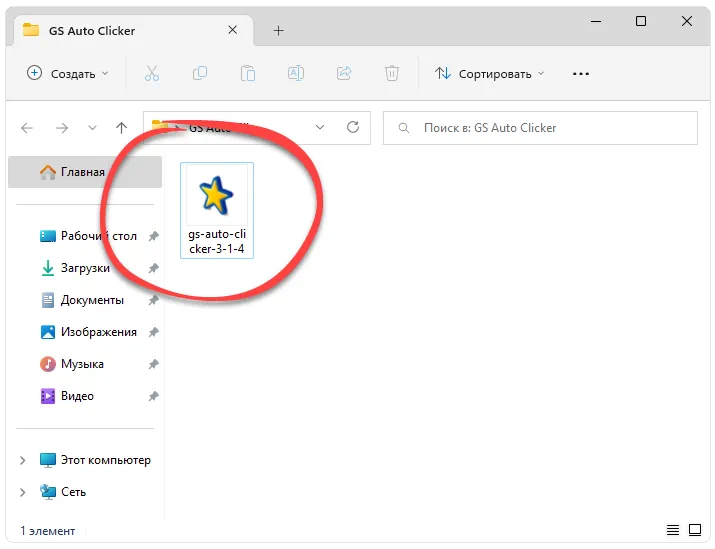This screenshot has width=715, height=549.
Task: Click the pin icon beside Изображения
Action: coord(154,332)
